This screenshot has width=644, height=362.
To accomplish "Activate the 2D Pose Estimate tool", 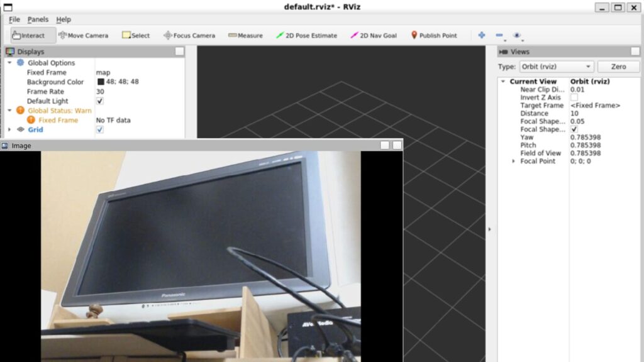I will 306,36.
